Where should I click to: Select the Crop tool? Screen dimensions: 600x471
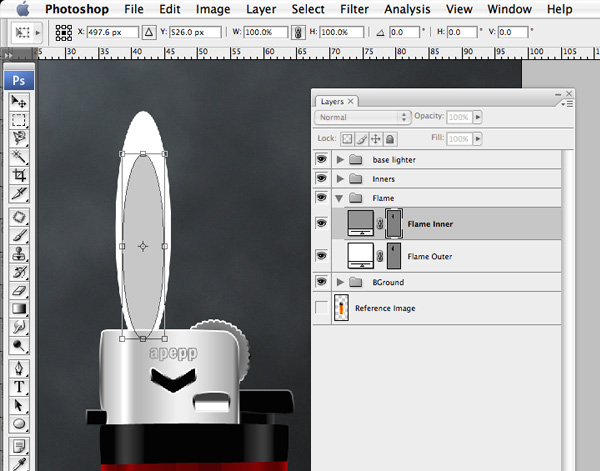(18, 174)
